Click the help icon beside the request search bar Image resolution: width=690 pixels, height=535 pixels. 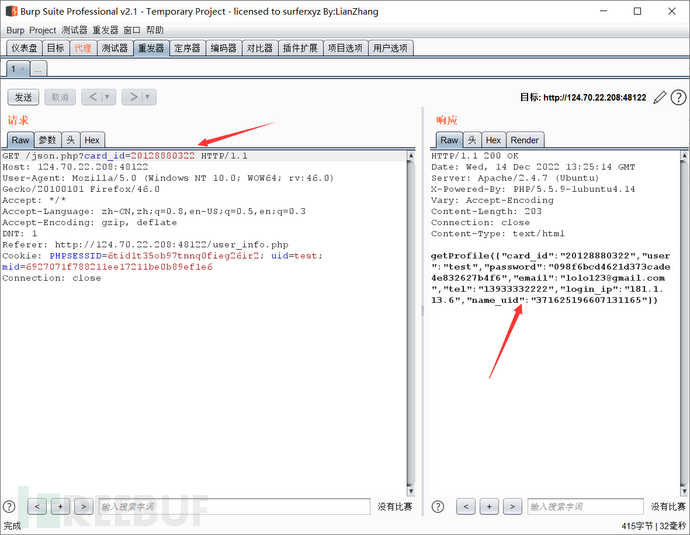[9, 506]
